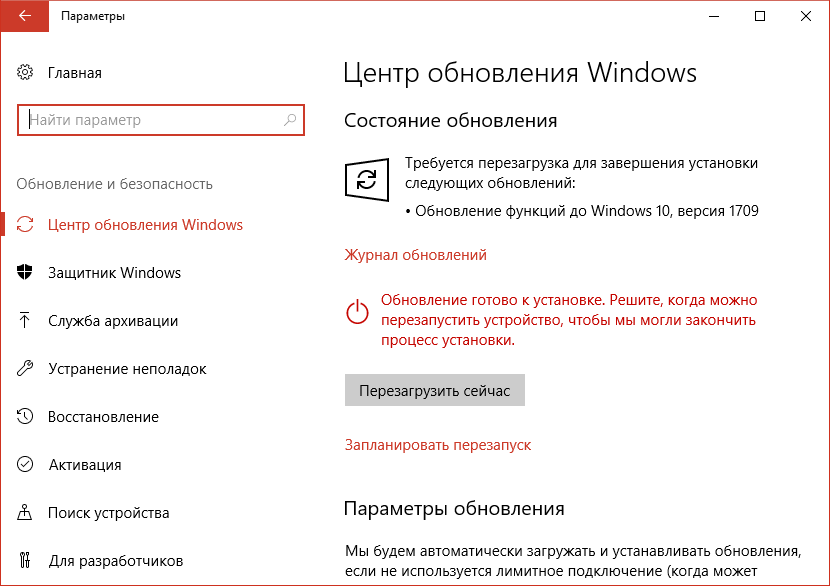Image resolution: width=830 pixels, height=586 pixels.
Task: Go to the Восстановление section
Action: [103, 417]
